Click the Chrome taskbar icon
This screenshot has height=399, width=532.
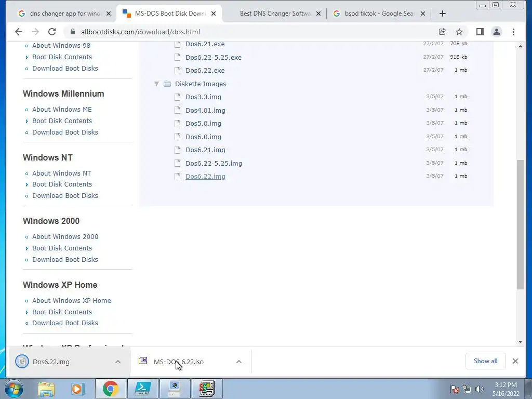point(110,389)
